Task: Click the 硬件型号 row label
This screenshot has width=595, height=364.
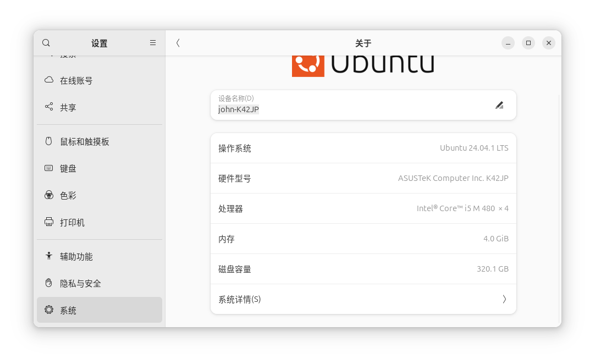Action: 234,179
